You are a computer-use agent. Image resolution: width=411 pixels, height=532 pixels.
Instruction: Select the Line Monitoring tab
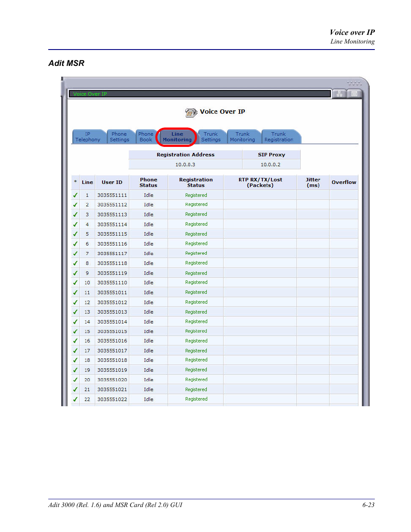coord(177,137)
